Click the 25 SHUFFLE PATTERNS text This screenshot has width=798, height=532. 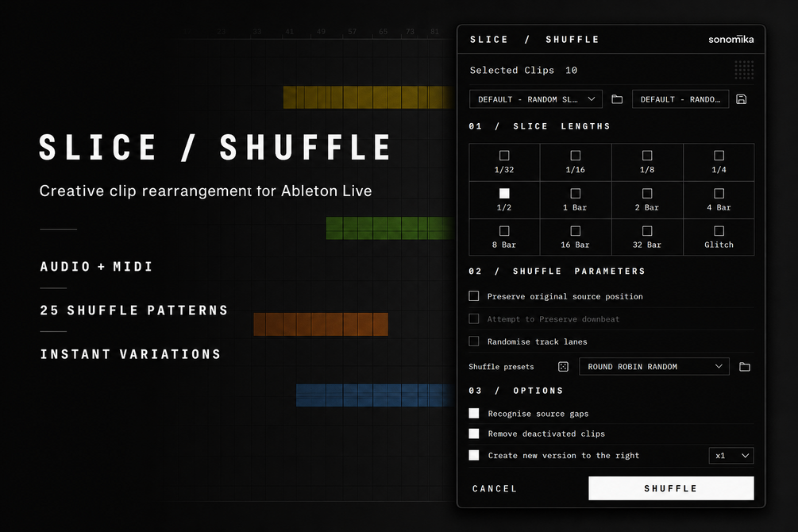[x=134, y=310]
